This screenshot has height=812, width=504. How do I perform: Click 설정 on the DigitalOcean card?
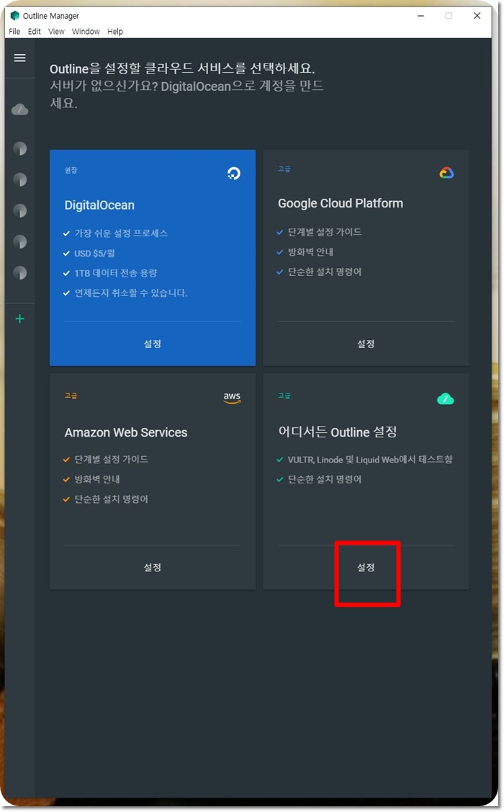click(153, 344)
